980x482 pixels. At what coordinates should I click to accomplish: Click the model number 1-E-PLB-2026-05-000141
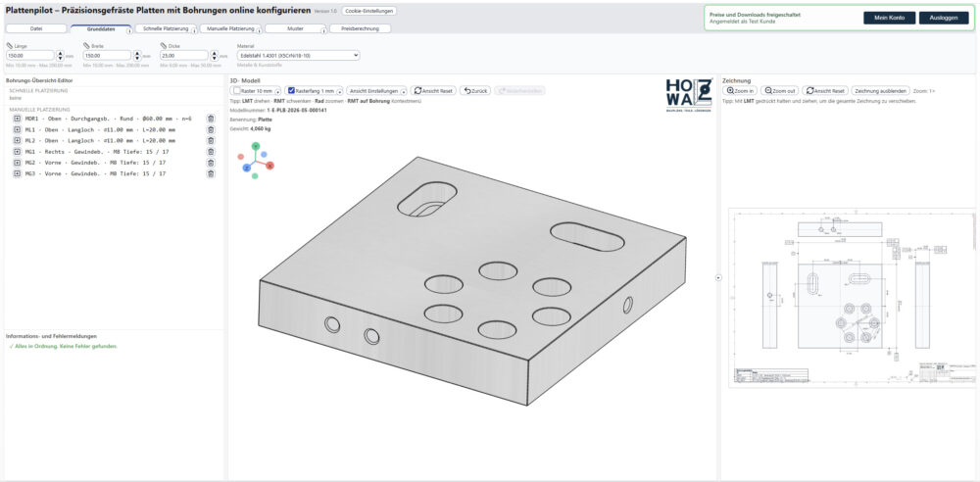click(x=297, y=110)
